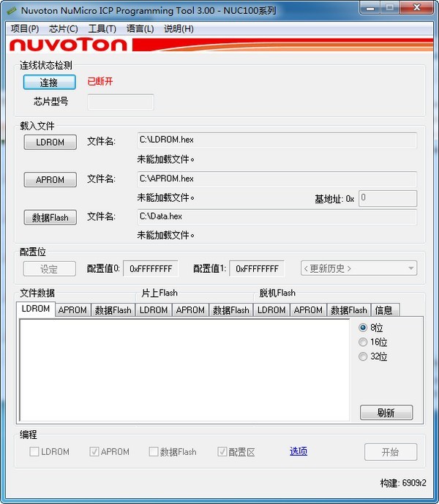The height and width of the screenshot is (504, 439).
Task: Click the APROM load file button
Action: (50, 179)
